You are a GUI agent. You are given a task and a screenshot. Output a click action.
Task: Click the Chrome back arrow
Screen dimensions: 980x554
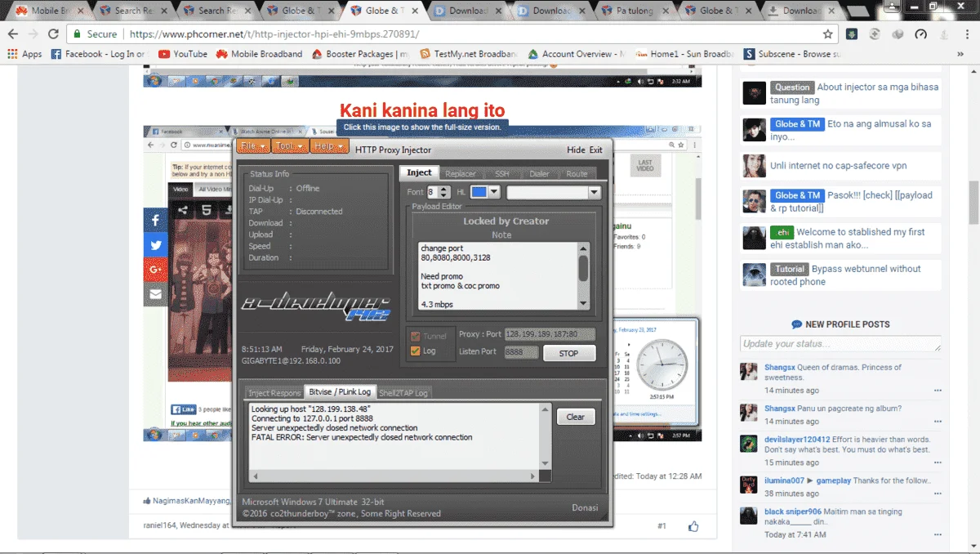[12, 34]
